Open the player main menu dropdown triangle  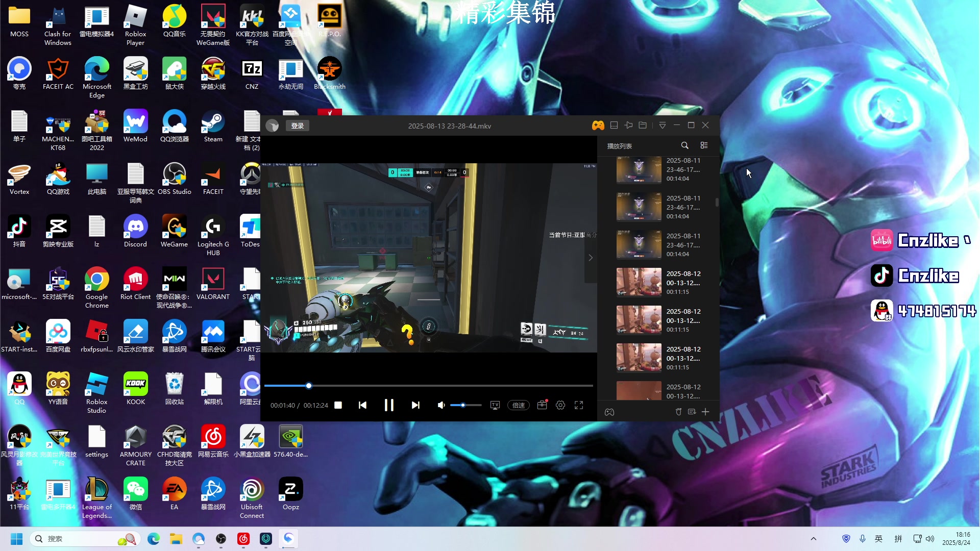click(662, 126)
